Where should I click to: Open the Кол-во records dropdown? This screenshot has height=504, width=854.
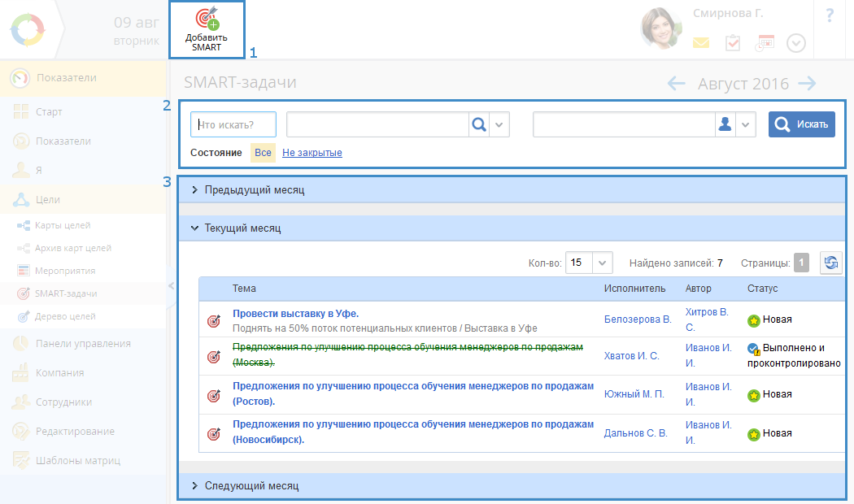(602, 263)
